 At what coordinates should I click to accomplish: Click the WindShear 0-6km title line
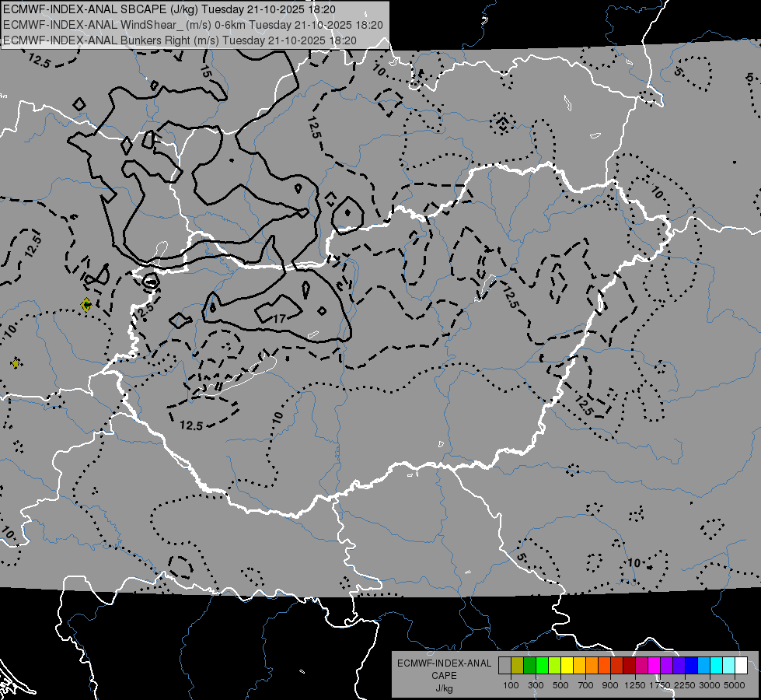pyautogui.click(x=193, y=25)
